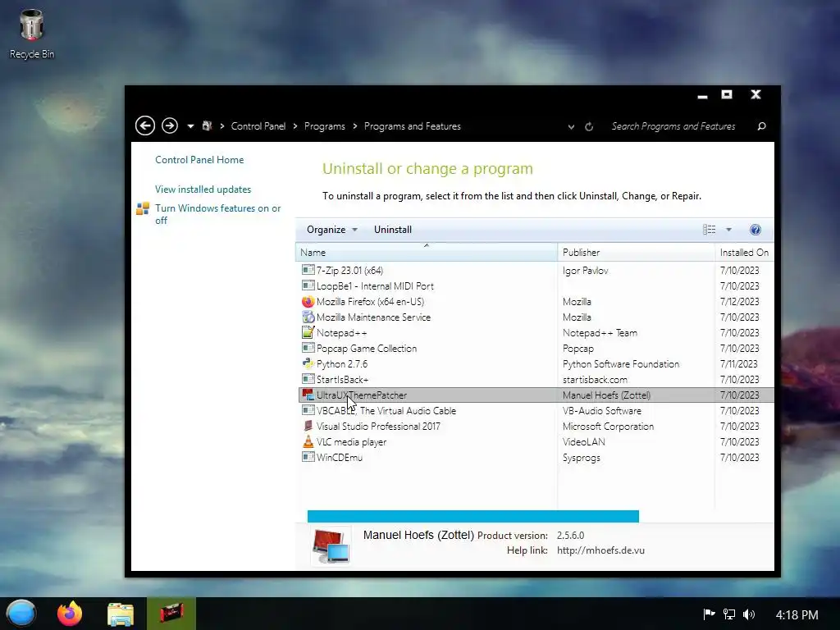Select the 7-Zip 23.01 (x64) icon
Screen dimensions: 840x630
[308, 270]
